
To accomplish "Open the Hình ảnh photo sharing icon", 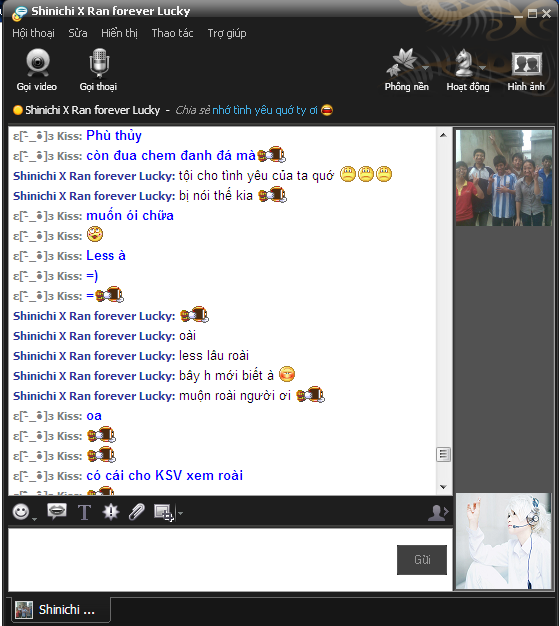I will click(x=526, y=64).
